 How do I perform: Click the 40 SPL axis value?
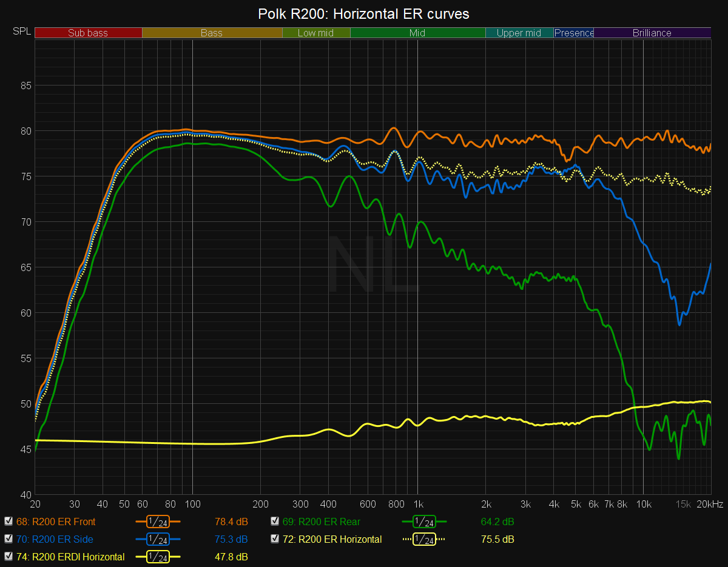tap(25, 494)
